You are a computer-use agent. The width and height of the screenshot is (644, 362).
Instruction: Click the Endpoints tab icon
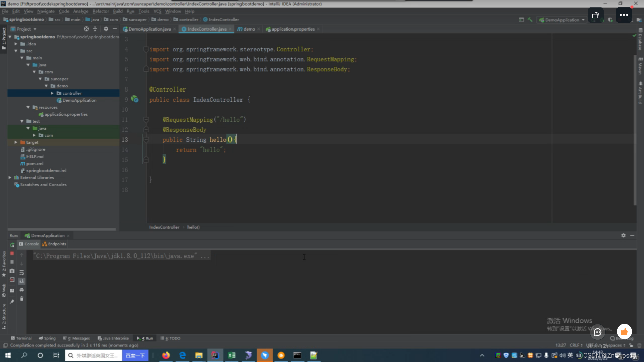point(44,244)
